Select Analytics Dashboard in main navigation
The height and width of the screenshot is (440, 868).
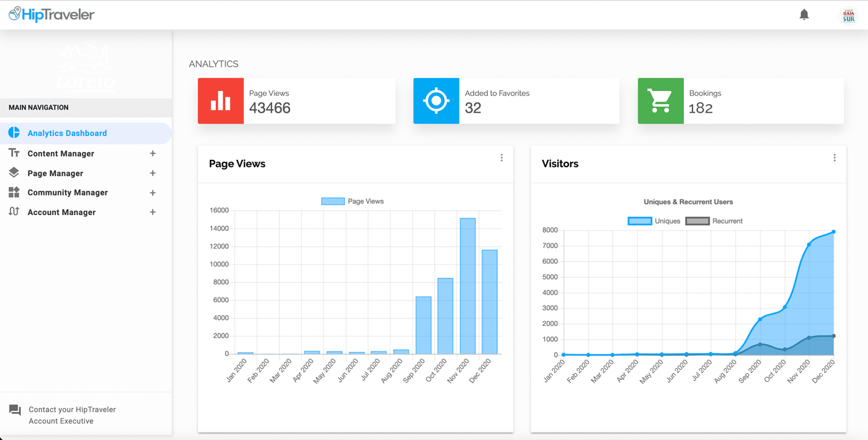pyautogui.click(x=67, y=133)
